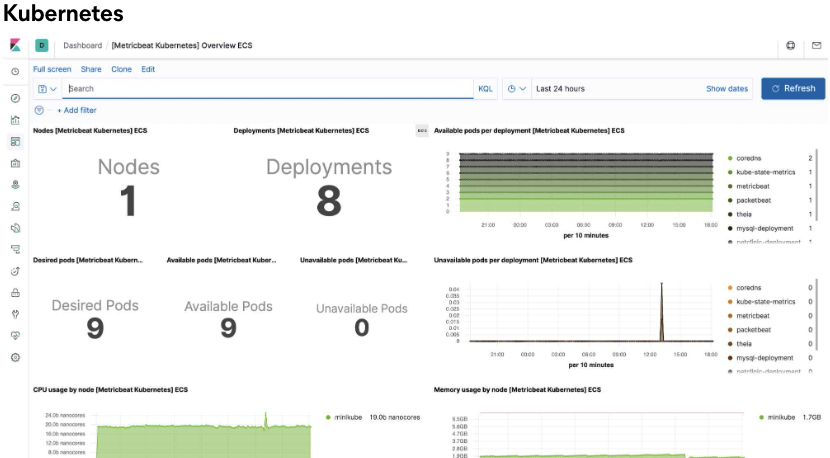
Task: Open the recently viewed clock icon
Action: coord(15,71)
